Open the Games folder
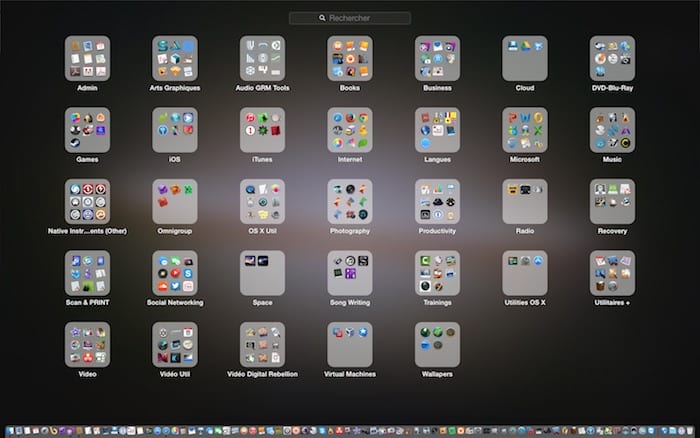Viewport: 700px width, 438px height. click(88, 130)
